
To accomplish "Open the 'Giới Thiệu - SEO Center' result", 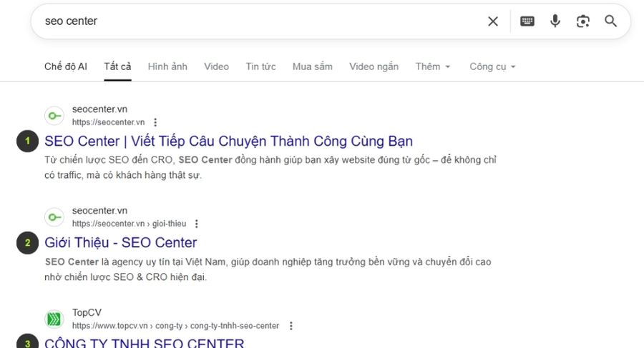I will click(x=121, y=242).
